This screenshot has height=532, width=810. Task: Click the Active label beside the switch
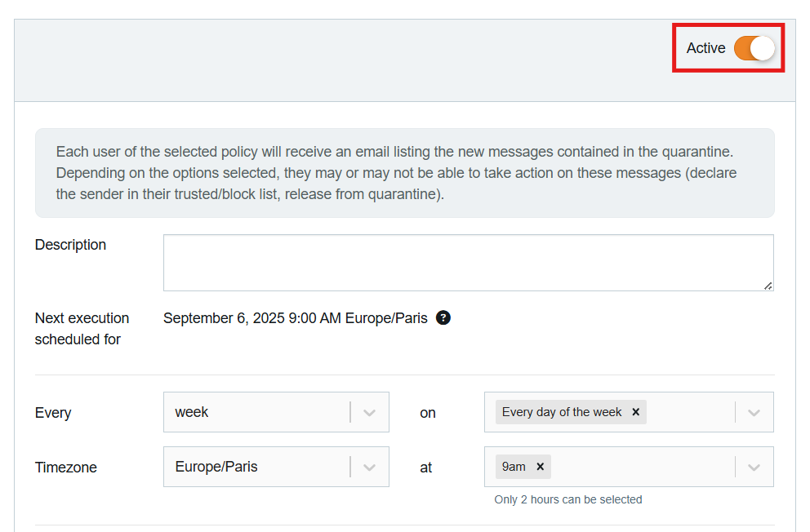tap(705, 48)
